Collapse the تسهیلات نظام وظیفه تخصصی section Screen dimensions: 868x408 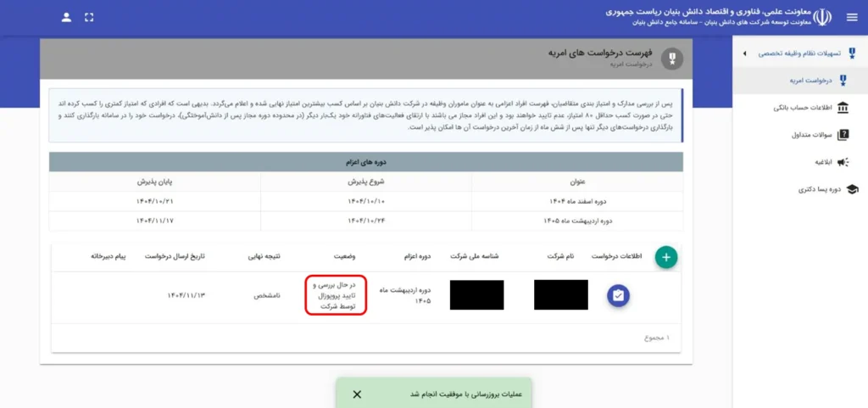click(744, 53)
